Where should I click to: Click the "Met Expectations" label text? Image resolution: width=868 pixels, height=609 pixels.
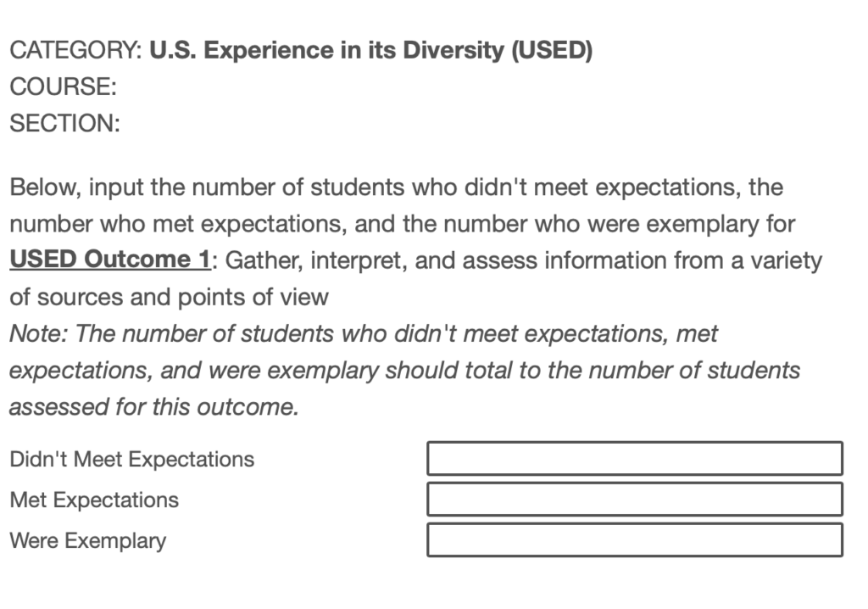click(x=94, y=500)
